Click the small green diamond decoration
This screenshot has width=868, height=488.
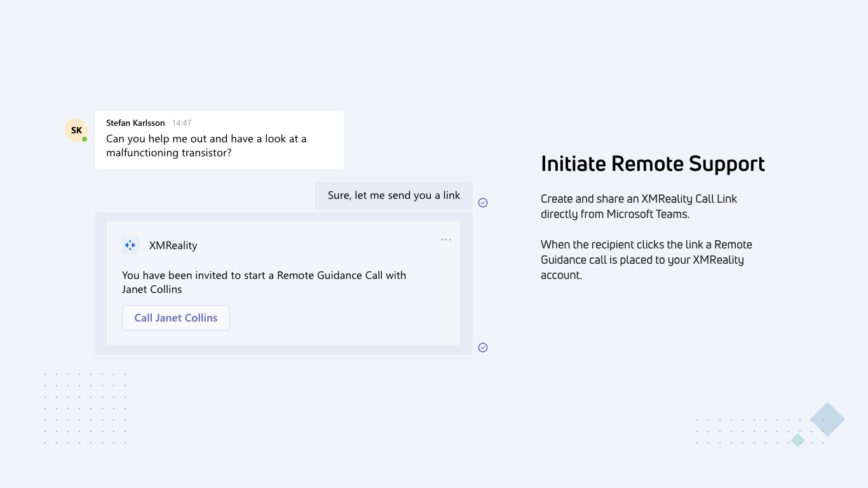tap(797, 440)
